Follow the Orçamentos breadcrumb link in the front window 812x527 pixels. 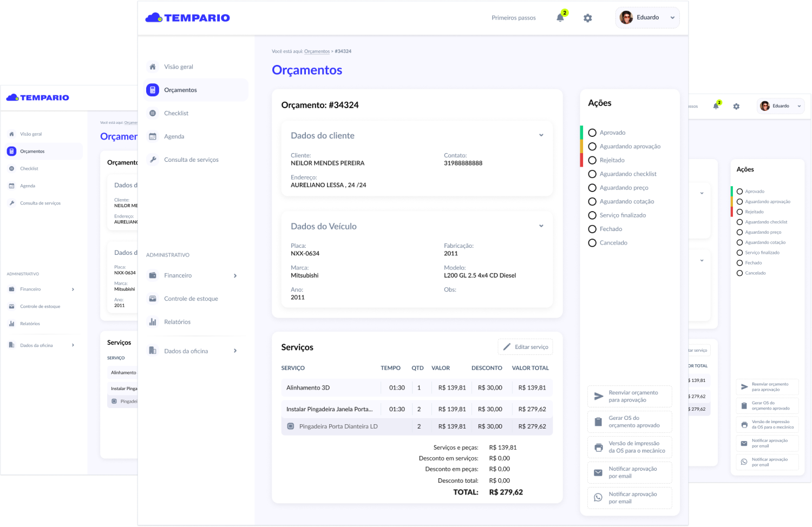(317, 51)
